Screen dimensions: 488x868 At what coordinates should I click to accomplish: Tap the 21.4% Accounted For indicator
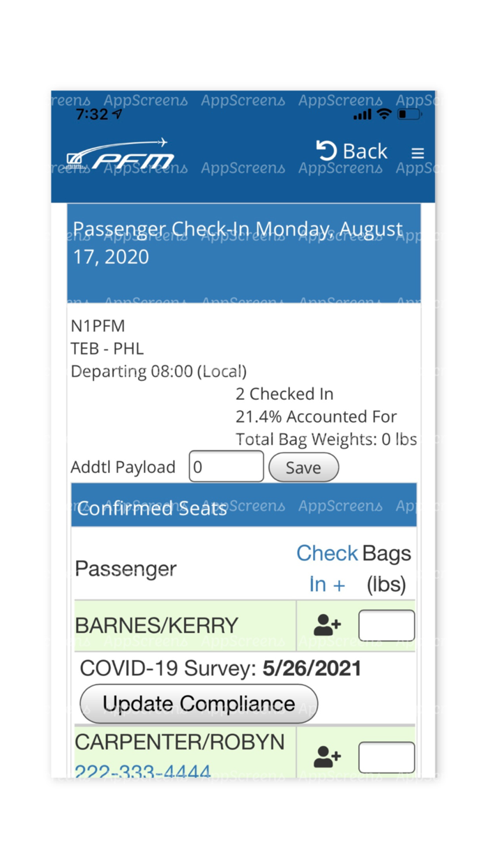[x=316, y=417]
